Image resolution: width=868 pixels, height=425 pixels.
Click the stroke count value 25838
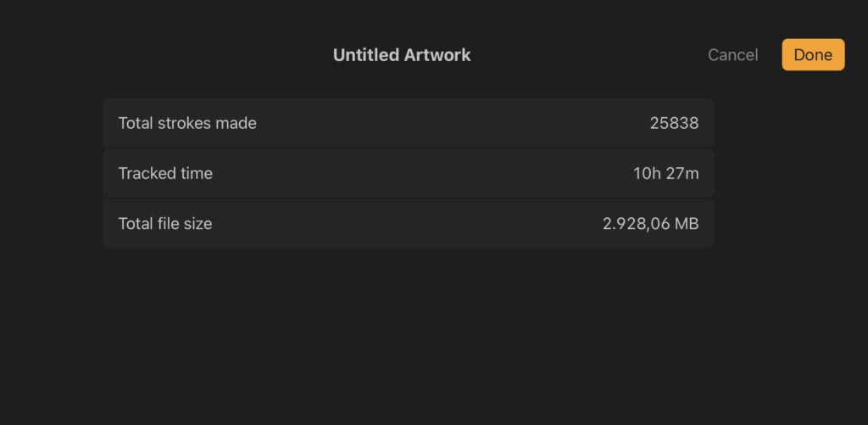674,123
